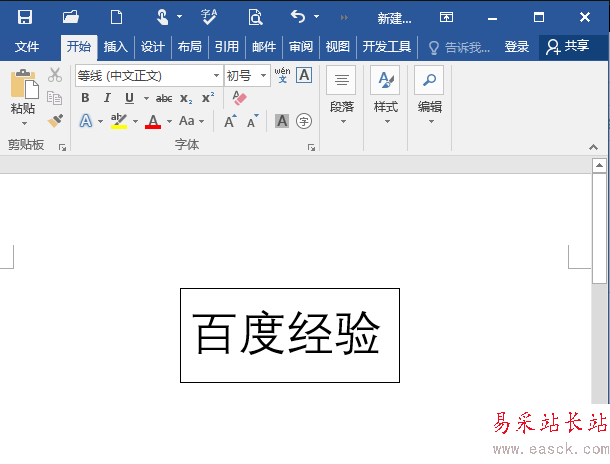This screenshot has height=464, width=610.
Task: Open the undo history dropdown arrow
Action: tap(317, 17)
